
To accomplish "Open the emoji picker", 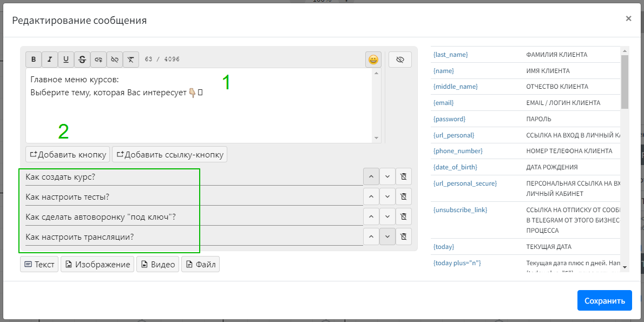I will pyautogui.click(x=373, y=60).
